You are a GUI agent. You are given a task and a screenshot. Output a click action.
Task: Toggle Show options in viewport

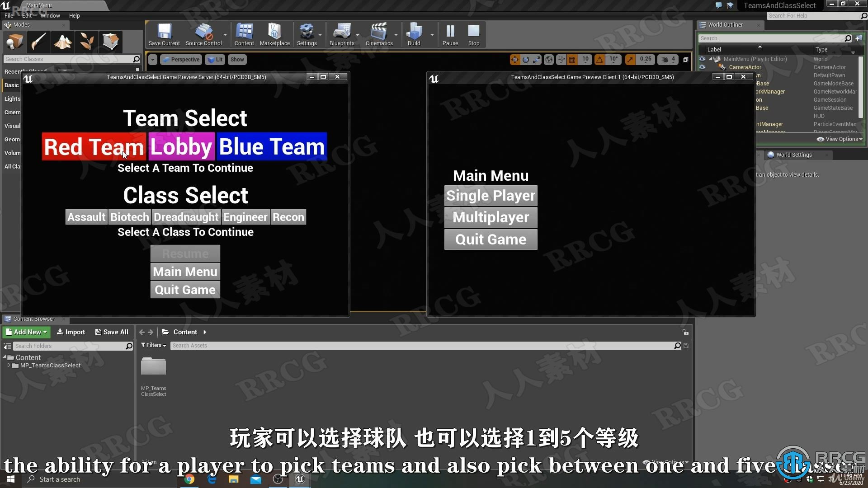237,59
